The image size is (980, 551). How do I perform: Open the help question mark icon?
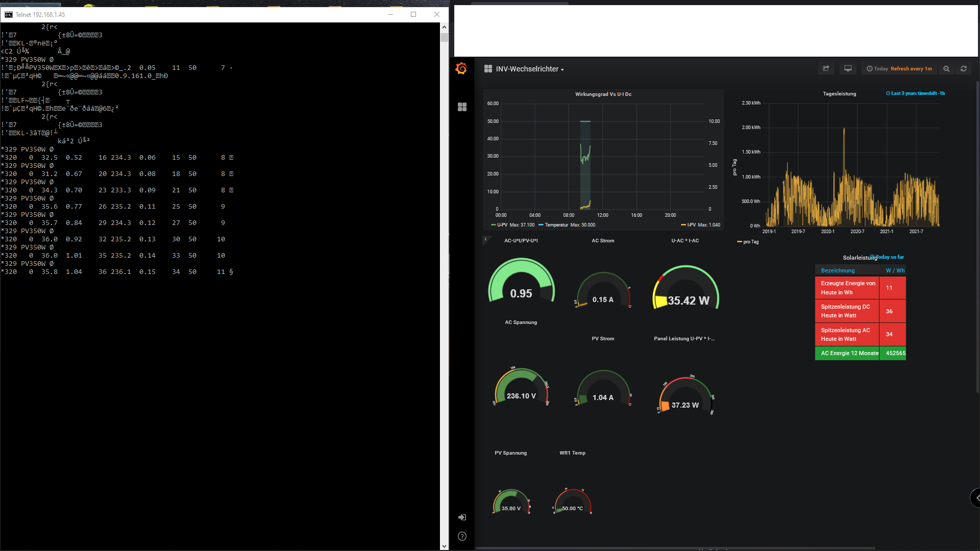(462, 536)
